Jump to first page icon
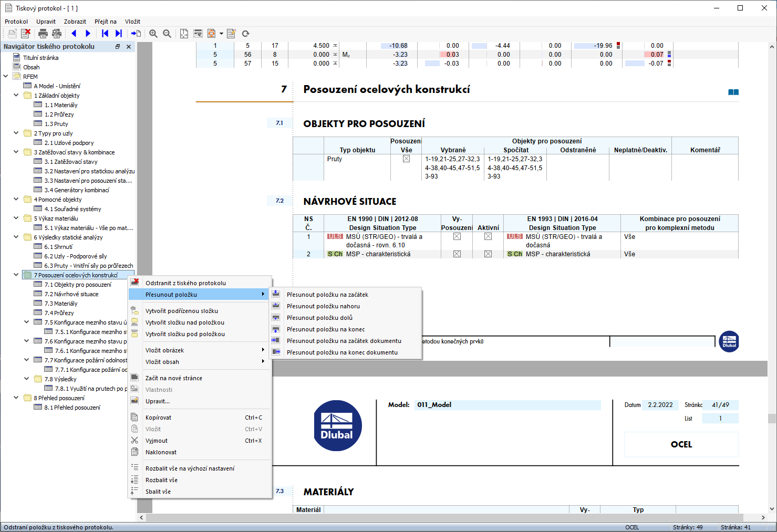 [105, 34]
